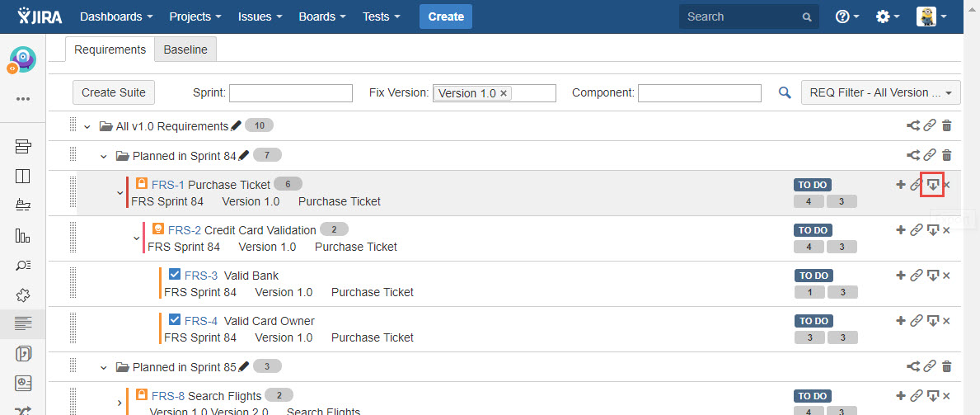The image size is (980, 415).
Task: Open the settings gear menu
Action: [x=888, y=17]
